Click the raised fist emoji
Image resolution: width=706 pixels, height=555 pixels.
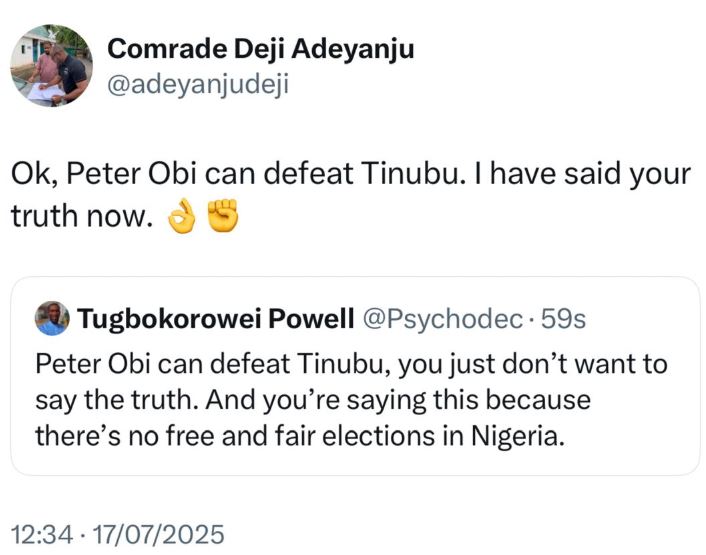[222, 216]
